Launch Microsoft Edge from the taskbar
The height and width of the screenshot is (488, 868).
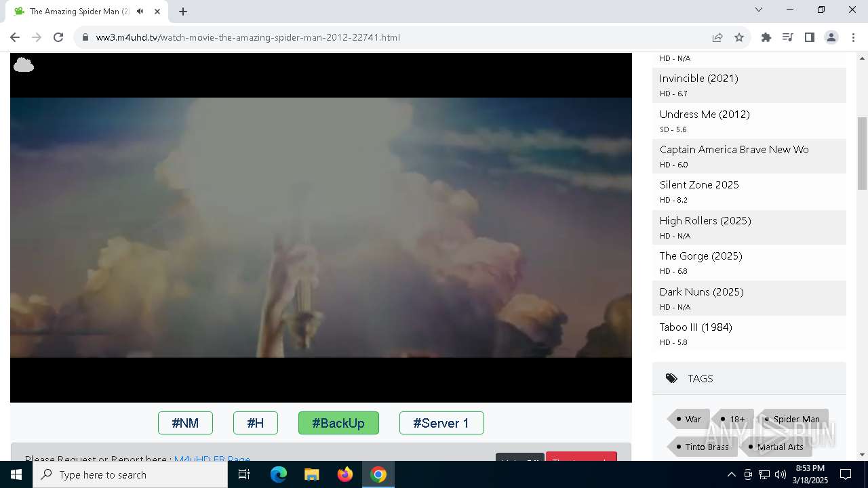click(279, 474)
